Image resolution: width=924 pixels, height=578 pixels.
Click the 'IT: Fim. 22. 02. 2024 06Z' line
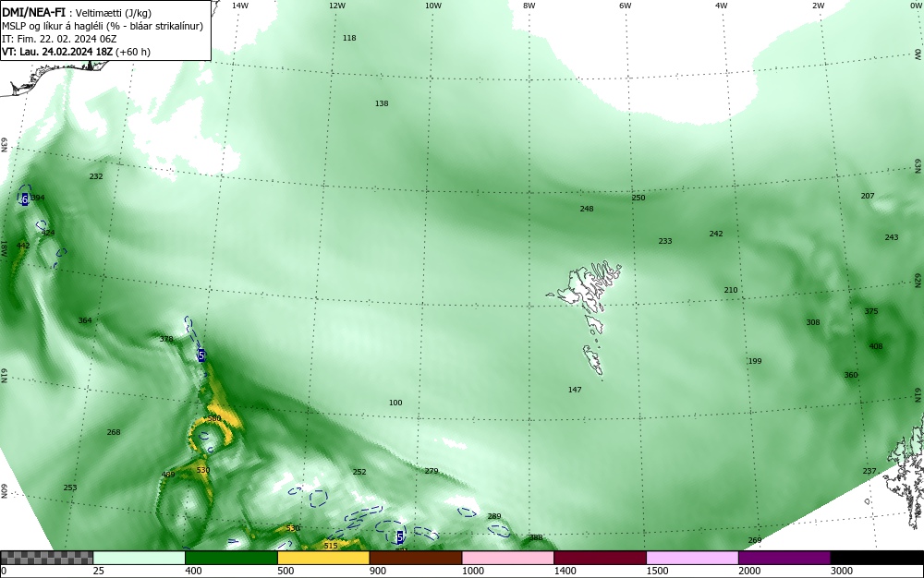[x=59, y=39]
